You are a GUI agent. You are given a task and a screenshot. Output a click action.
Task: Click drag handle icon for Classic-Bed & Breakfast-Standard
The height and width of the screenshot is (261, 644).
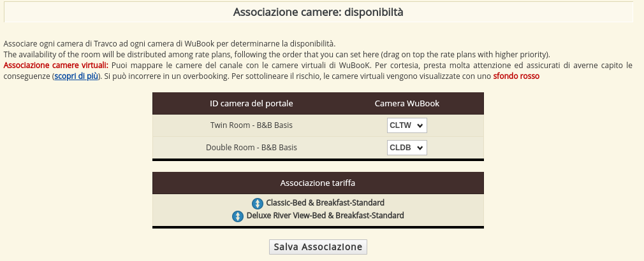258,204
